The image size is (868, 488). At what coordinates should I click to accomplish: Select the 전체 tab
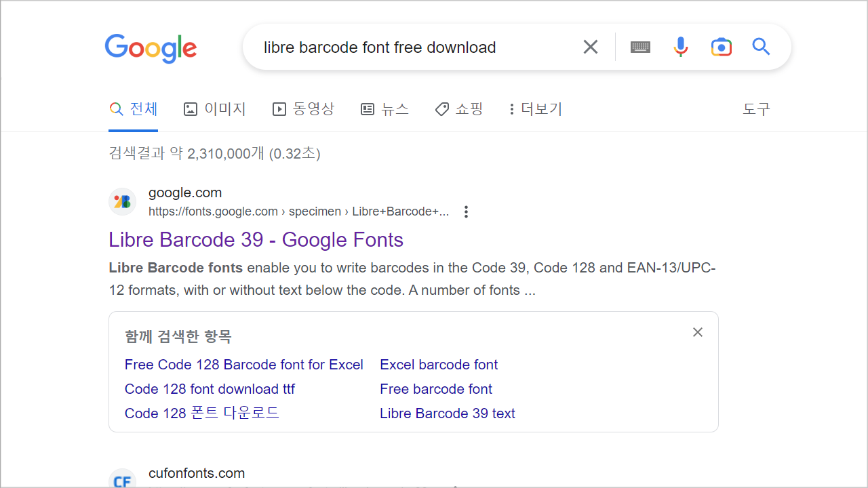tap(134, 109)
